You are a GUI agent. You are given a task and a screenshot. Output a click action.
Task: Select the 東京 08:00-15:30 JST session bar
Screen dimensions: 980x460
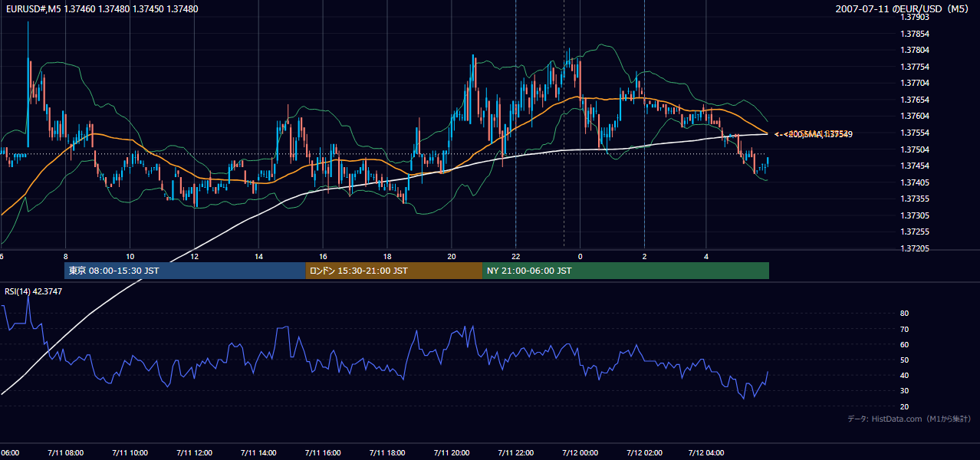point(185,271)
